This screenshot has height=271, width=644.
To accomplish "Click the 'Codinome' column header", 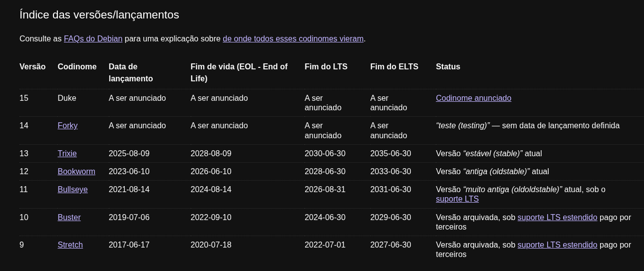I will [x=77, y=67].
